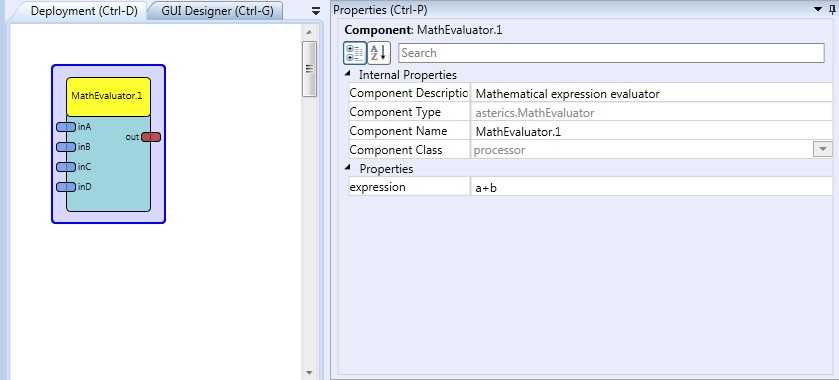The height and width of the screenshot is (380, 839).
Task: Switch to the GUI Designer tab
Action: pos(217,11)
